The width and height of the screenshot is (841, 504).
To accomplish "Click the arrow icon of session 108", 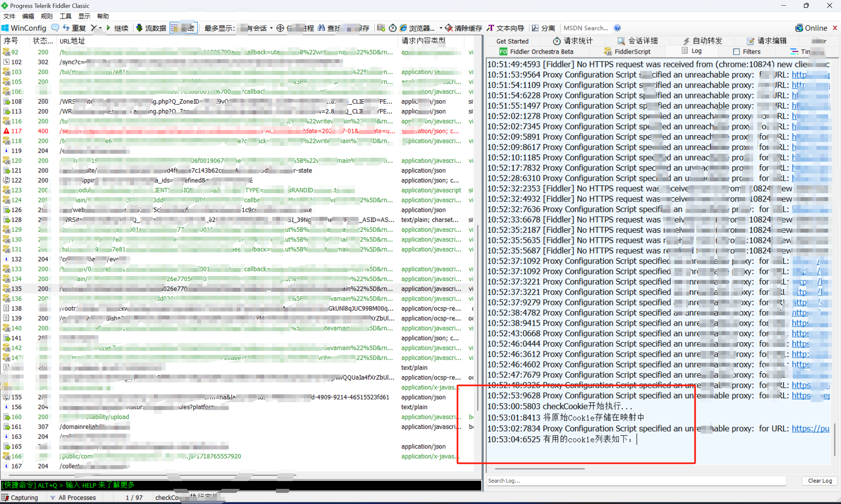I will pos(6,102).
